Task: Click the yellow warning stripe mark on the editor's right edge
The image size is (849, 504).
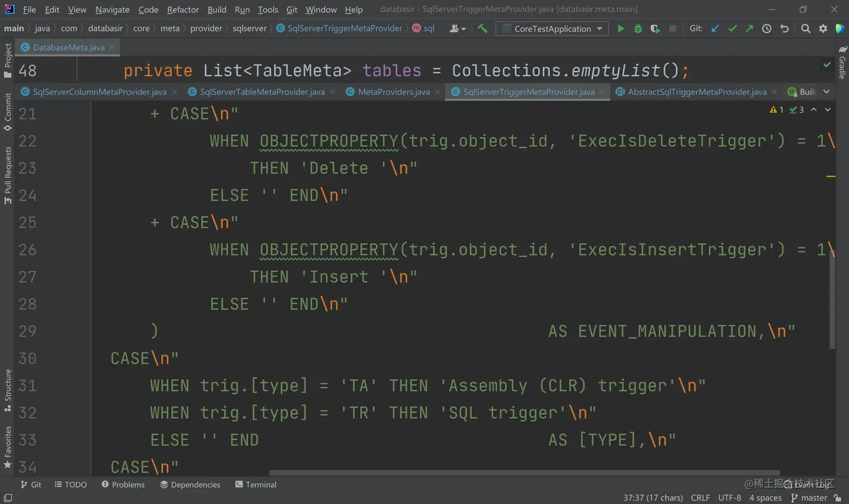Action: click(x=831, y=177)
